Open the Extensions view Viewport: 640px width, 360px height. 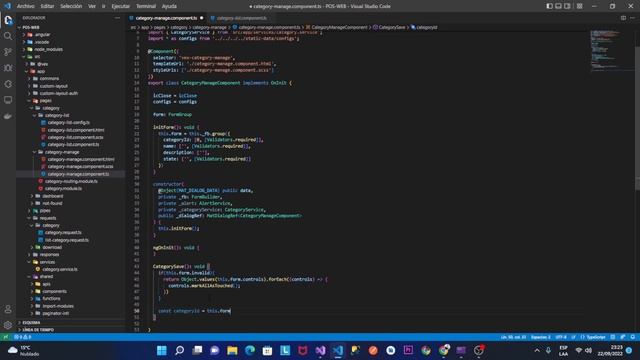[x=8, y=84]
